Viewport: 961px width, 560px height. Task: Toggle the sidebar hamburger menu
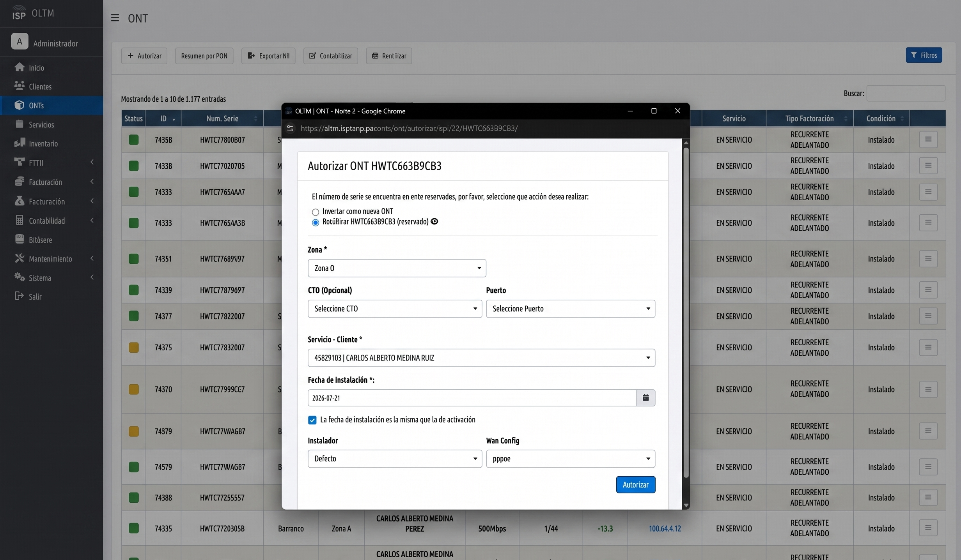click(x=115, y=18)
